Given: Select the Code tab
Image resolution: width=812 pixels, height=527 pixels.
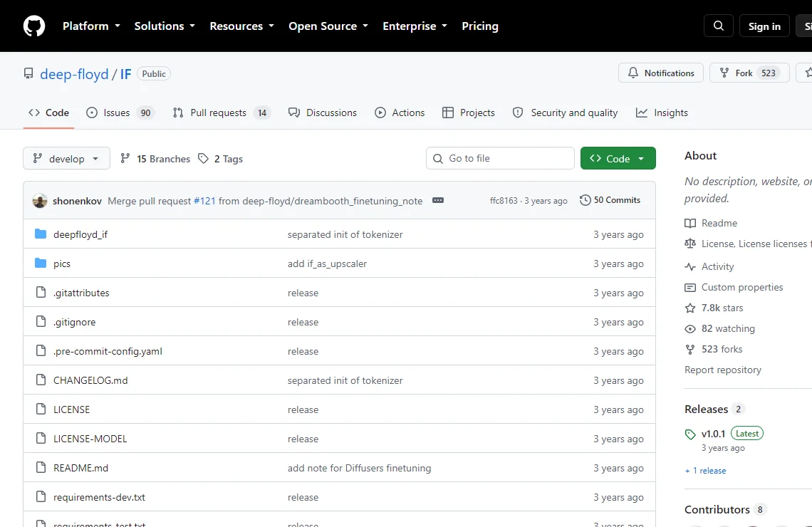Looking at the screenshot, I should [x=48, y=113].
